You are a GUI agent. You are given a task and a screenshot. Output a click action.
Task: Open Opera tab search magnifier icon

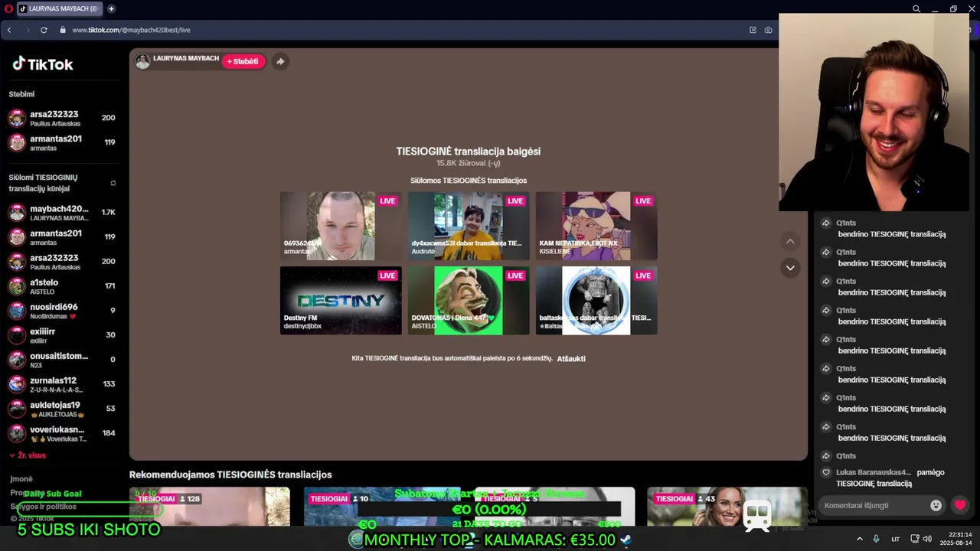[x=916, y=8]
